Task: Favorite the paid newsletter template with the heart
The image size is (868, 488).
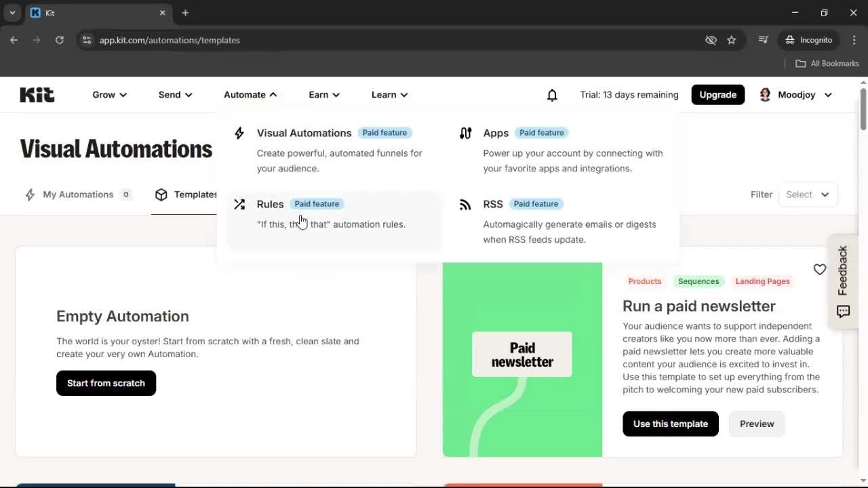Action: [819, 269]
